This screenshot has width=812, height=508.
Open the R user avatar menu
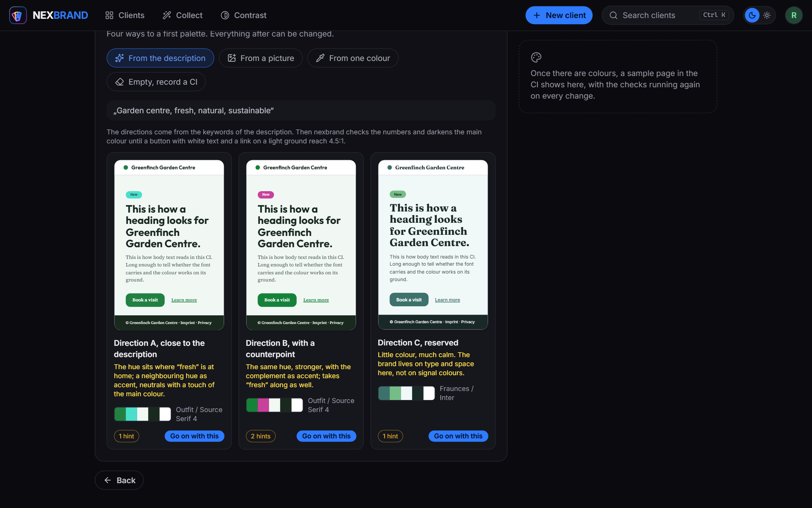[794, 15]
